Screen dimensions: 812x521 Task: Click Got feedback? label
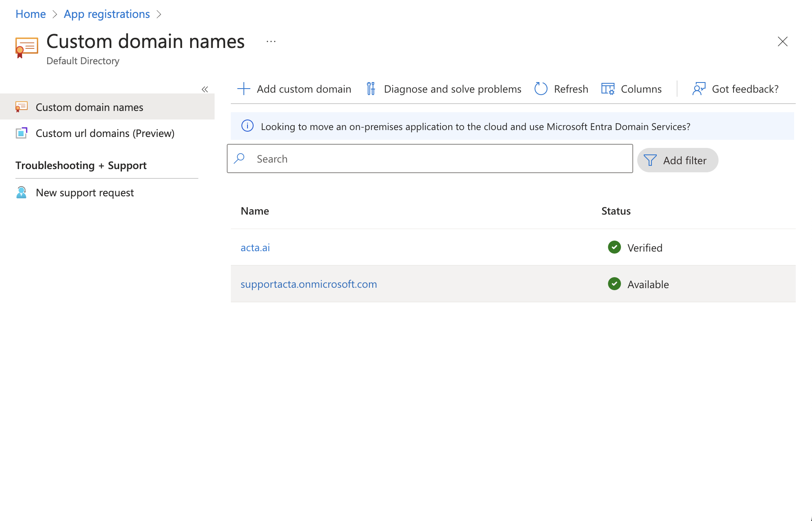tap(745, 89)
